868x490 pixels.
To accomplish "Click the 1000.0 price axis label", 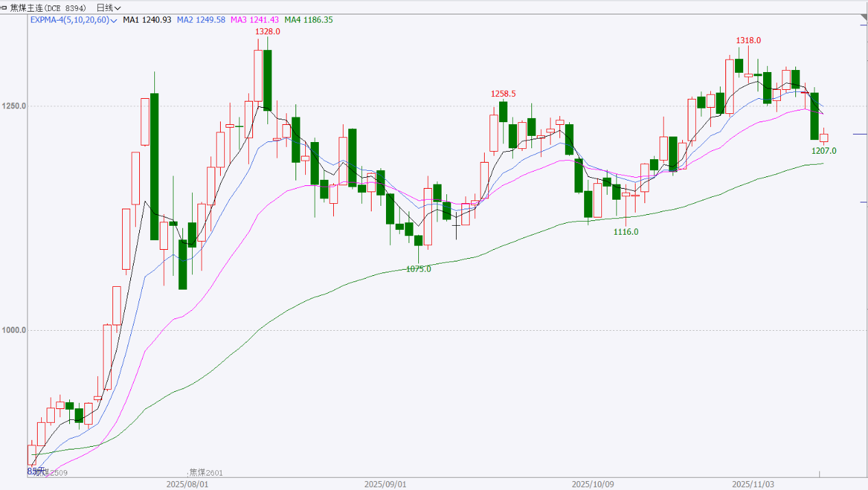I will (x=14, y=330).
